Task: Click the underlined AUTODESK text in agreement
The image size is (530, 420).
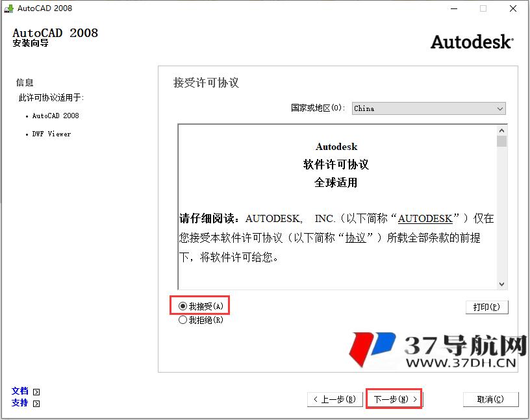Action: coord(425,219)
